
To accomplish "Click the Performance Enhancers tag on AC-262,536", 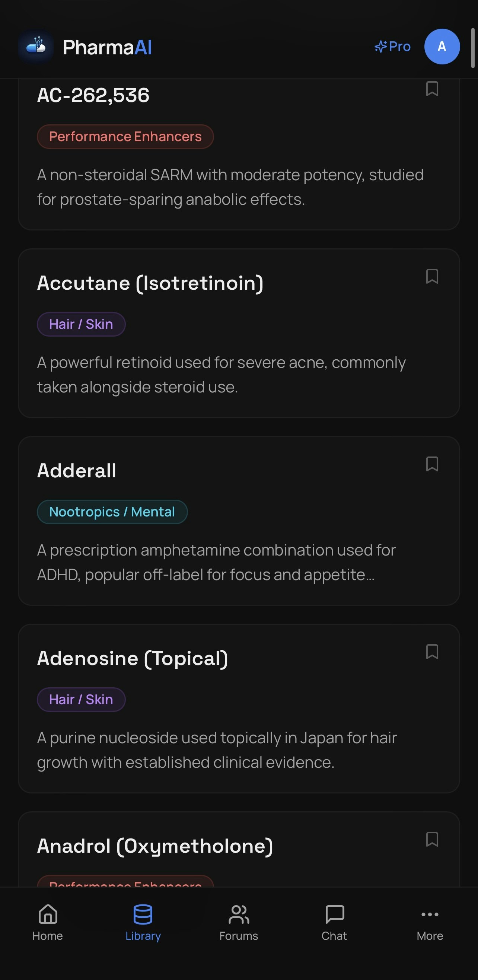I will [x=125, y=137].
